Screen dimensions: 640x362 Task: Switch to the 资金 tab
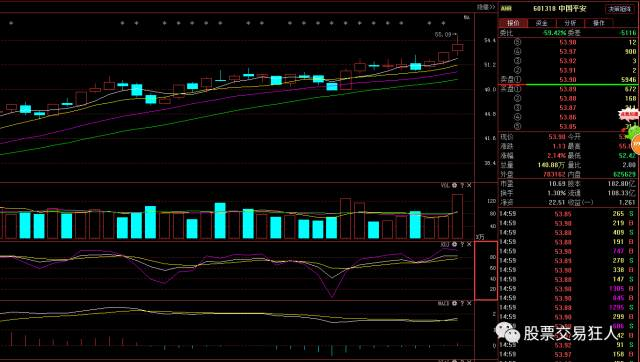pos(542,23)
